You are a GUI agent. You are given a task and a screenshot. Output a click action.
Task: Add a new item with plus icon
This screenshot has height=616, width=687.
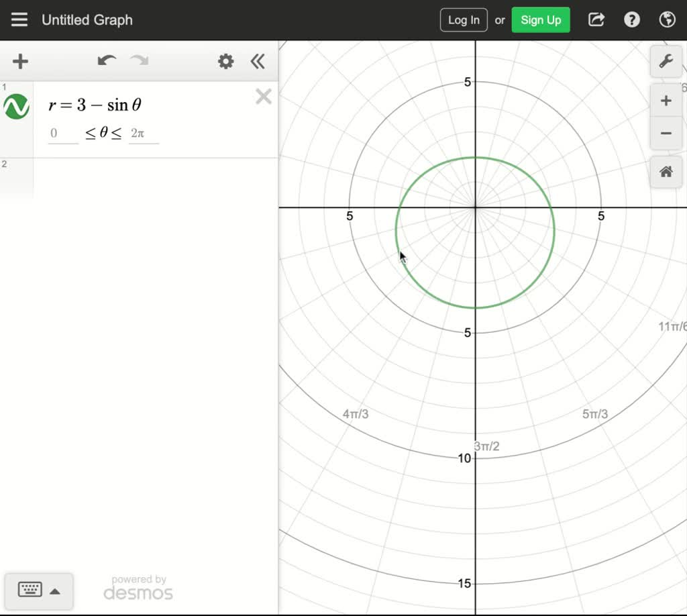click(x=20, y=61)
